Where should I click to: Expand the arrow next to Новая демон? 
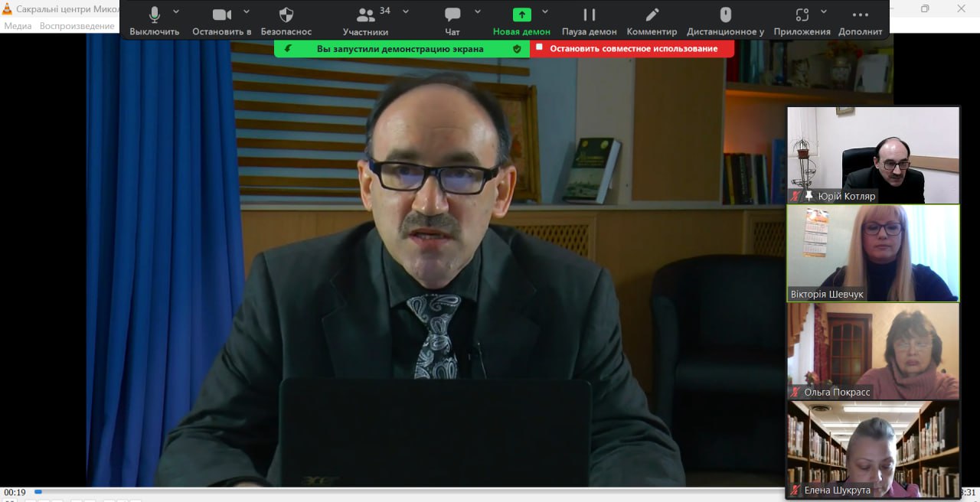pyautogui.click(x=545, y=11)
